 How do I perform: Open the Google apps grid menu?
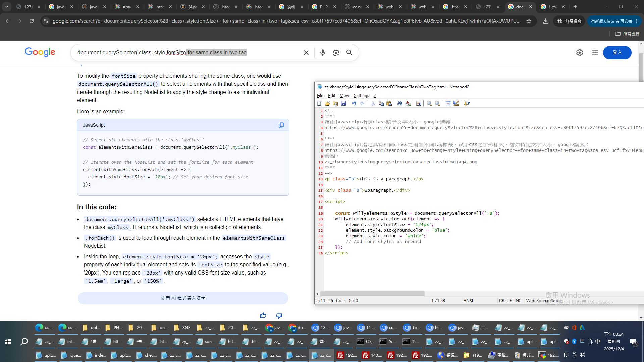pos(595,53)
